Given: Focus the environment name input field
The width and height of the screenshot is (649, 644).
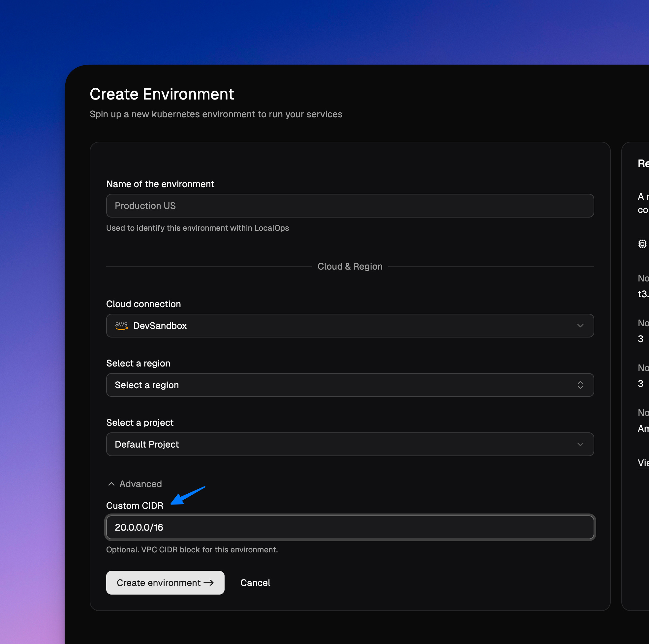Looking at the screenshot, I should point(349,206).
